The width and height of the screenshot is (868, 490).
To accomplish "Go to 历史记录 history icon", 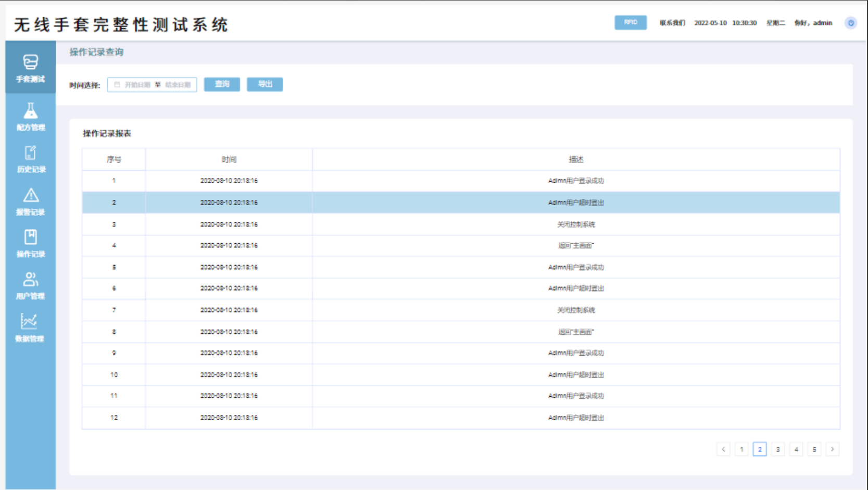I will 30,153.
